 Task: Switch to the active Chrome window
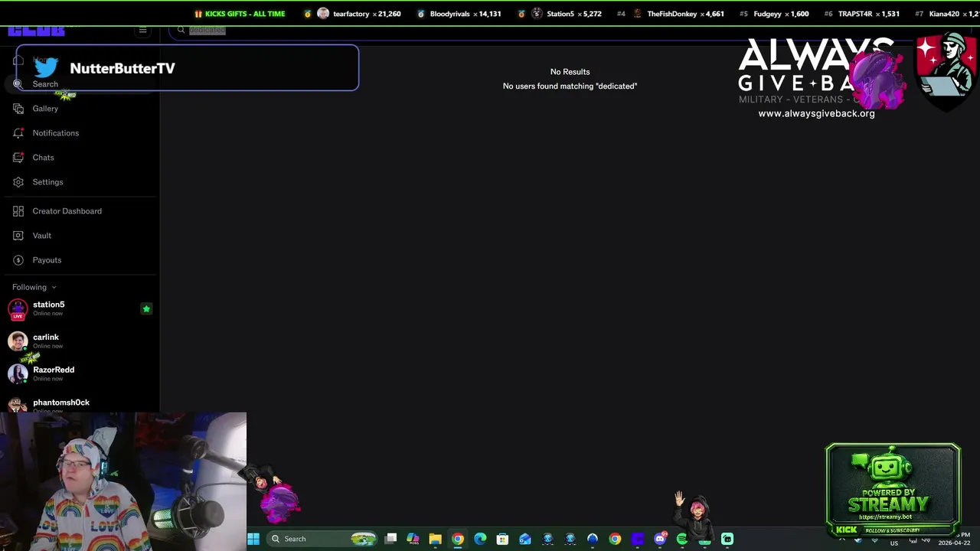point(458,539)
